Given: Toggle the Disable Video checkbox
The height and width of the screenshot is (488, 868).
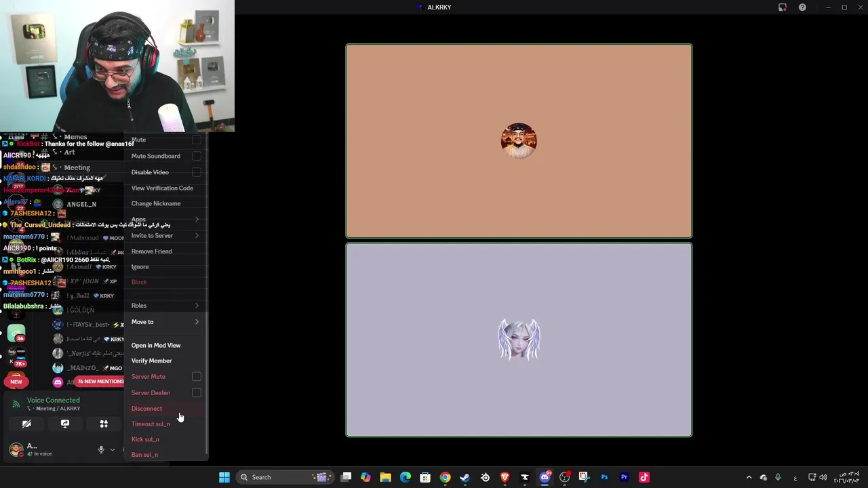Looking at the screenshot, I should click(196, 172).
